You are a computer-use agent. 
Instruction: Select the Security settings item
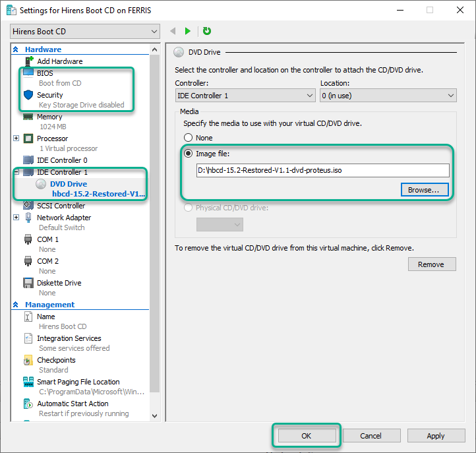pyautogui.click(x=50, y=95)
